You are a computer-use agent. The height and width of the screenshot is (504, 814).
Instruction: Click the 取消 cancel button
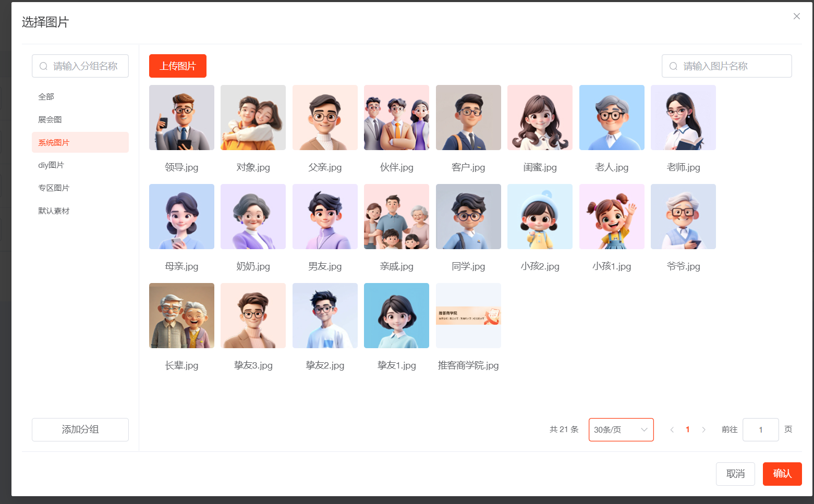click(x=735, y=474)
